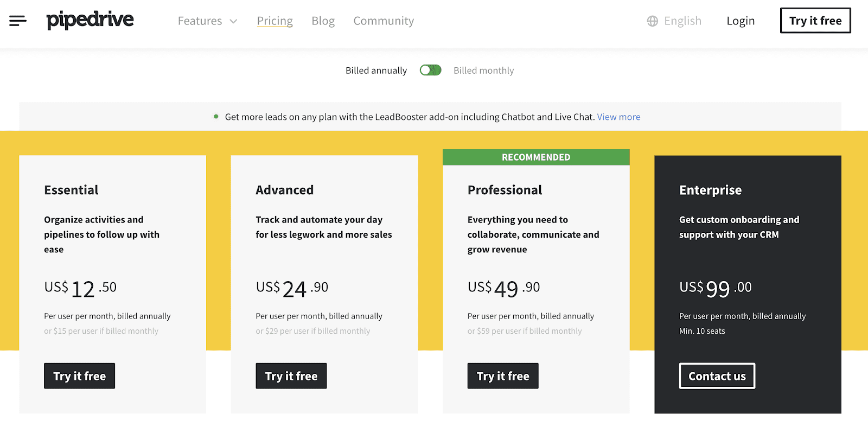Click the Login link
The image size is (868, 439).
click(741, 21)
